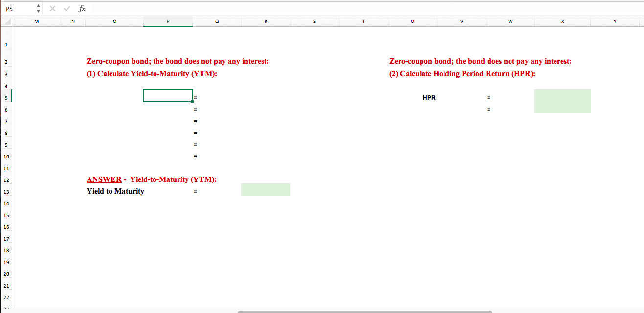This screenshot has width=644, height=313.
Task: Click the Insert Function (fx) icon
Action: coord(82,8)
